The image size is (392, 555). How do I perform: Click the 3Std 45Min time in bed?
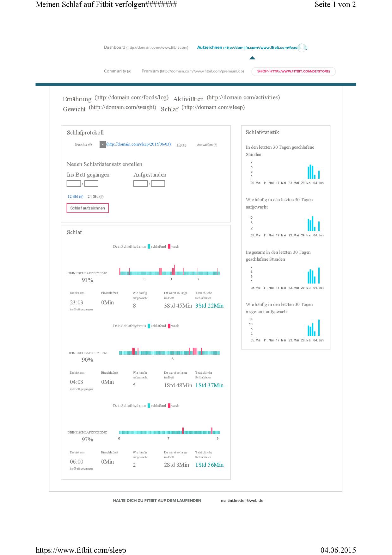coord(178,306)
